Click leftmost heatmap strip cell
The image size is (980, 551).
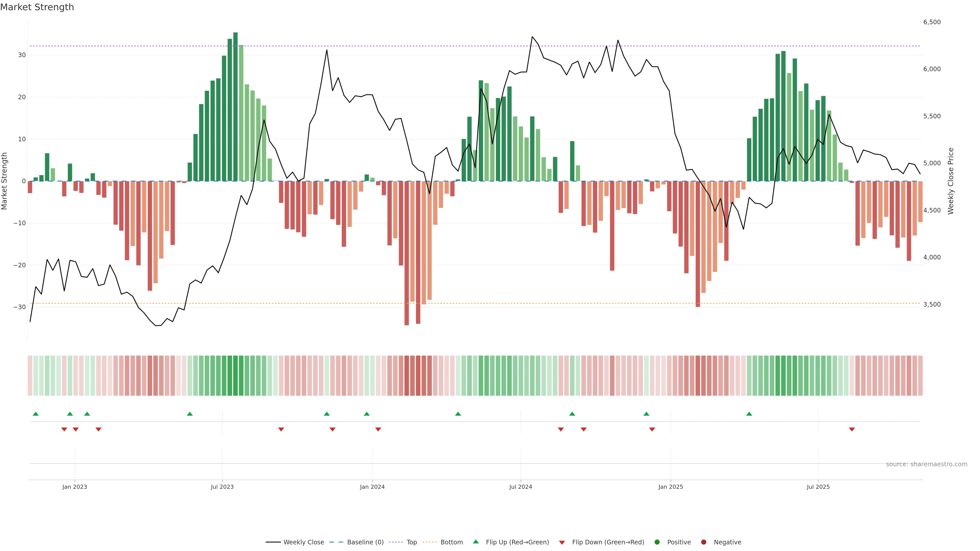(30, 375)
